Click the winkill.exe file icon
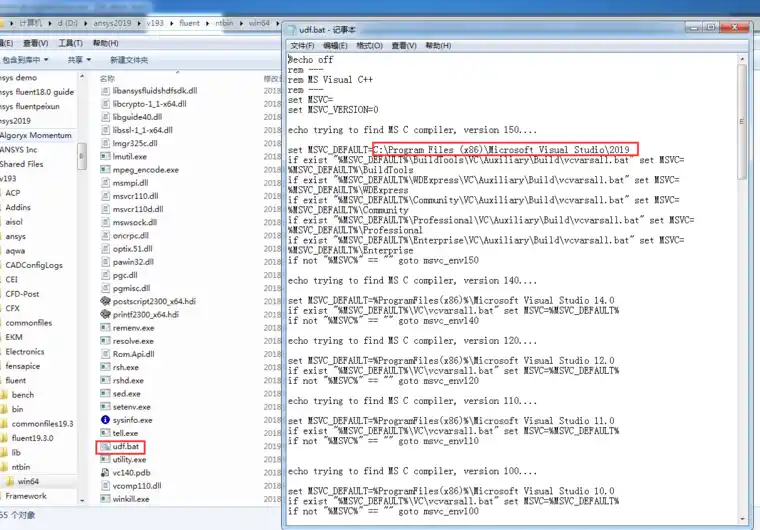The height and width of the screenshot is (530, 760). click(105, 498)
